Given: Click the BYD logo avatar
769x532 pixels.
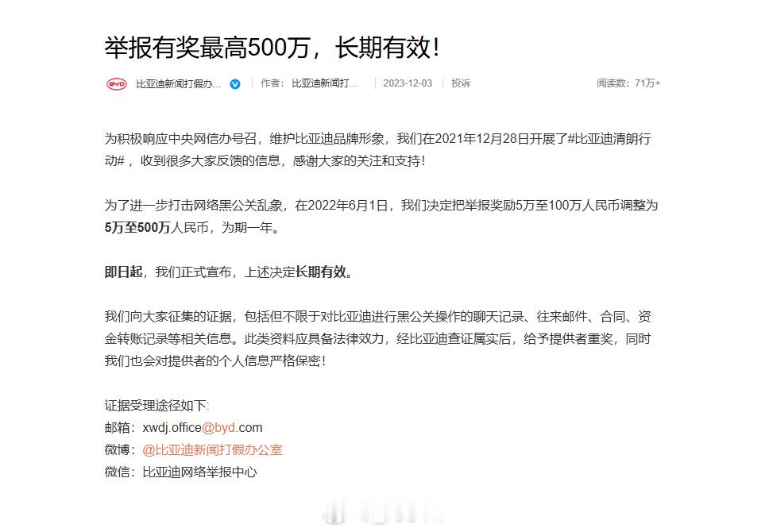Looking at the screenshot, I should click(x=116, y=84).
